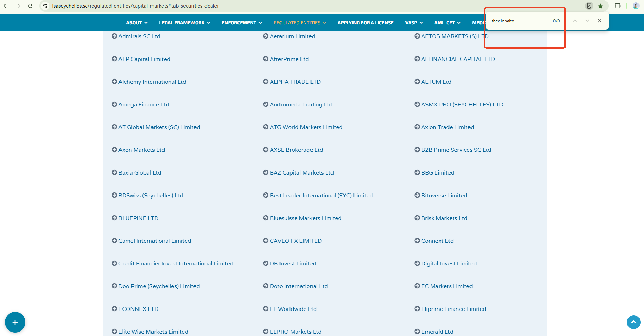
Task: Click the arrow icon beside DB Invest Limited
Action: pyautogui.click(x=266, y=263)
